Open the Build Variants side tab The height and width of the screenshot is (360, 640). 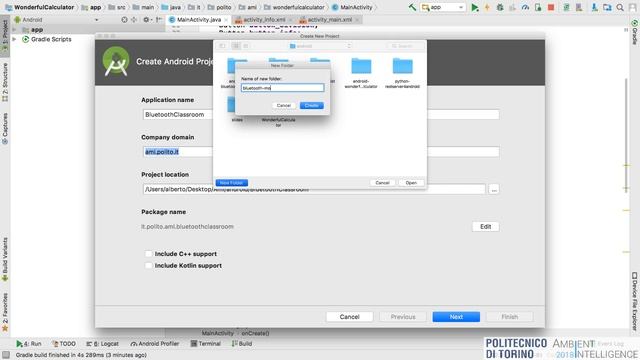point(5,259)
